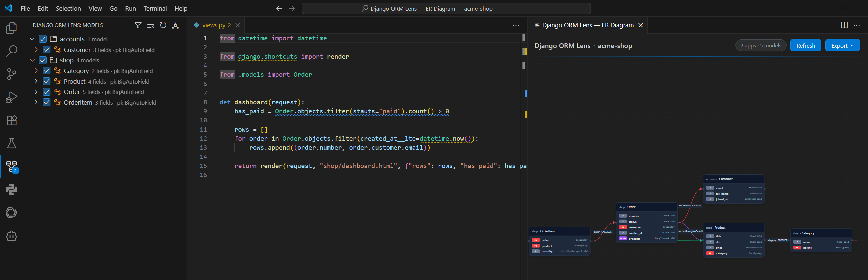The image size is (868, 280).
Task: Select the Order model card header in diagram
Action: click(x=646, y=207)
